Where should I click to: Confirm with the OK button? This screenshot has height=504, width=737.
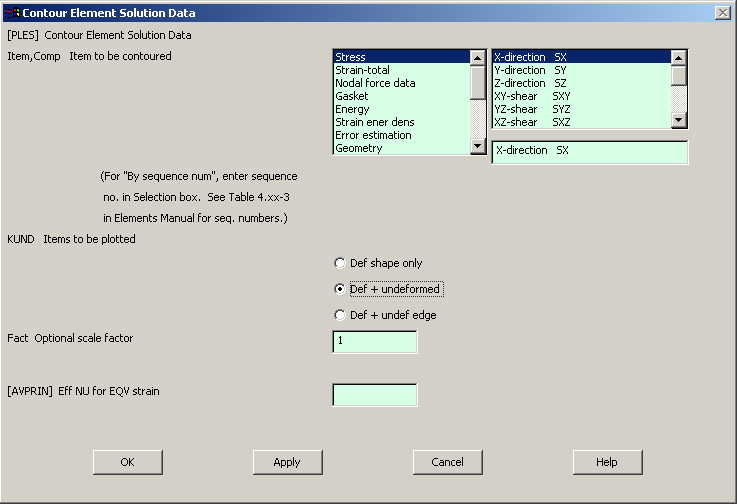pos(127,462)
